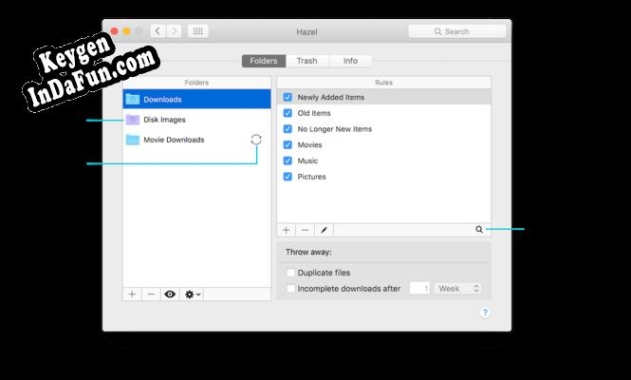Go back with the toolbar back arrow
Image resolution: width=631 pixels, height=380 pixels.
coord(158,31)
